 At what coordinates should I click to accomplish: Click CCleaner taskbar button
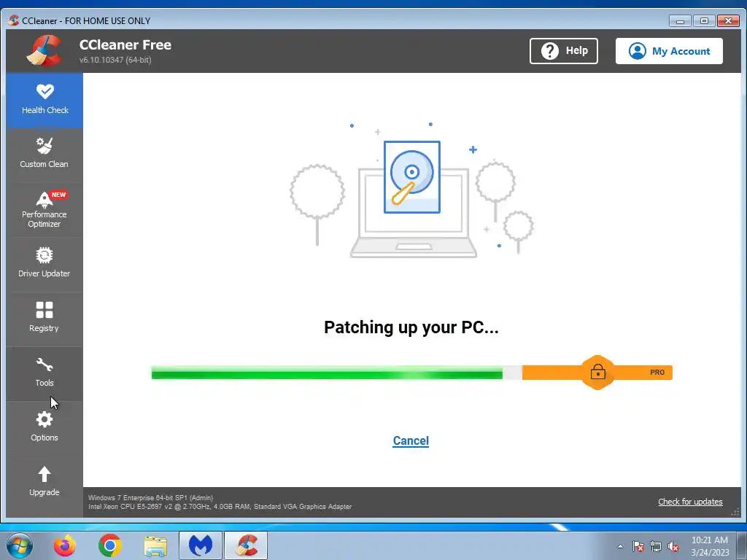pyautogui.click(x=246, y=545)
